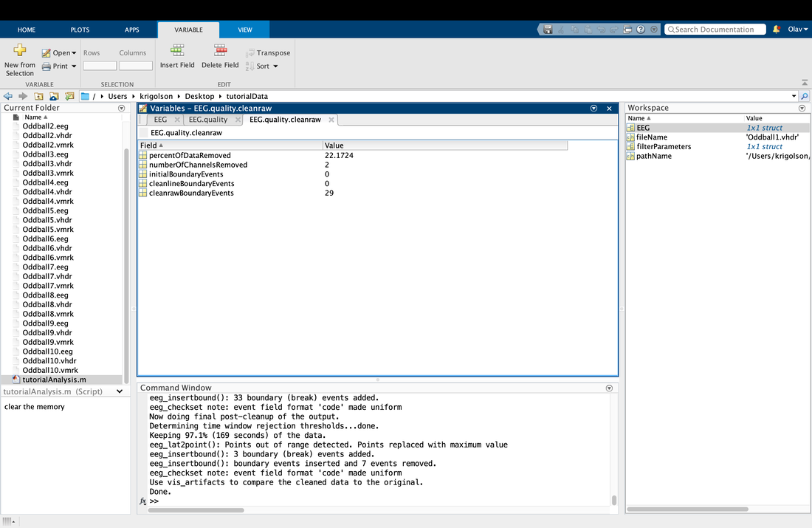The width and height of the screenshot is (812, 528).
Task: Switch to the EEG.quality variable tab
Action: tap(208, 120)
